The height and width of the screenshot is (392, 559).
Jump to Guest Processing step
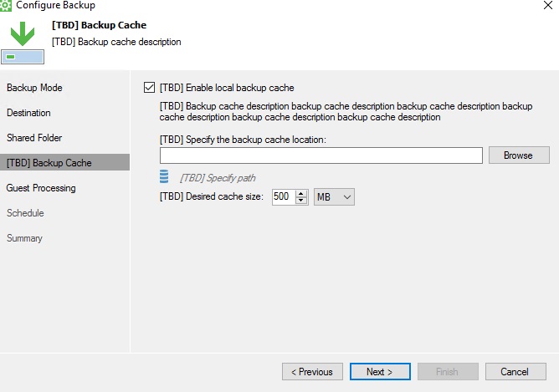[x=41, y=188]
